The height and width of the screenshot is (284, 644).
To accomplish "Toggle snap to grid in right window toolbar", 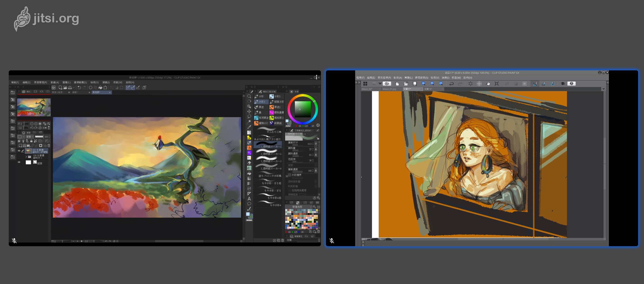I will point(552,84).
